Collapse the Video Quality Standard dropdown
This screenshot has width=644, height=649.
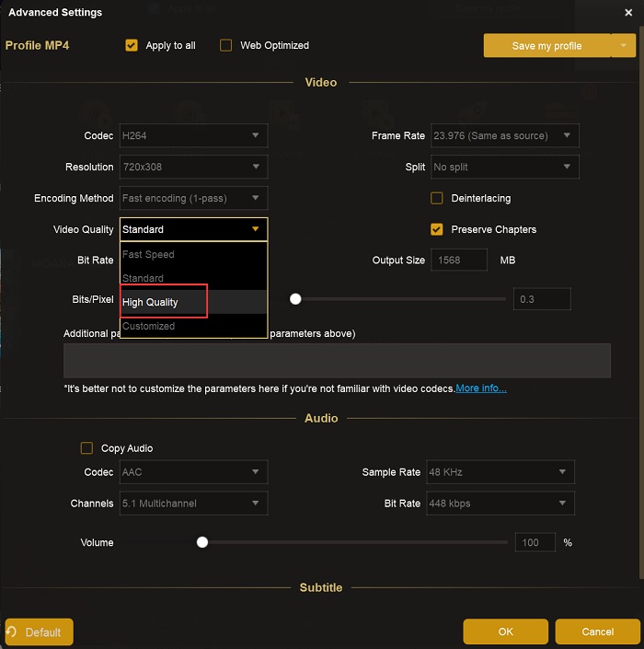(193, 229)
